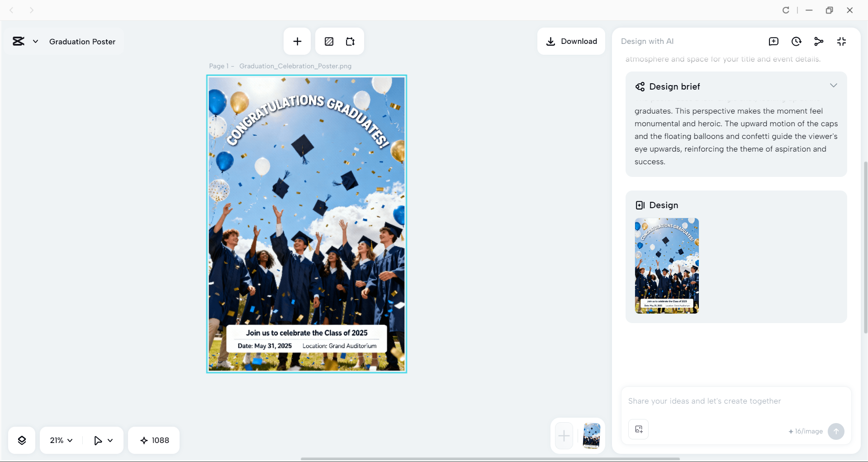Open the Layers panel

pos(21,440)
